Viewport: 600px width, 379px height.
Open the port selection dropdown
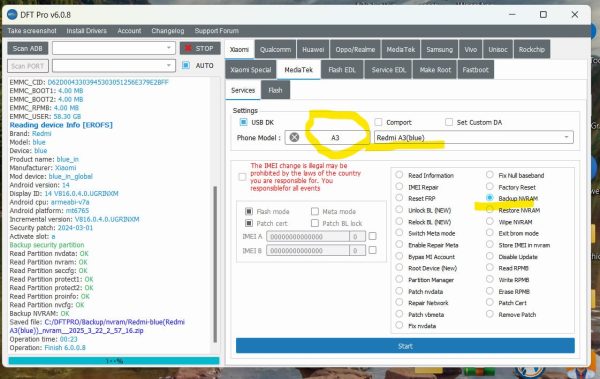[x=114, y=66]
